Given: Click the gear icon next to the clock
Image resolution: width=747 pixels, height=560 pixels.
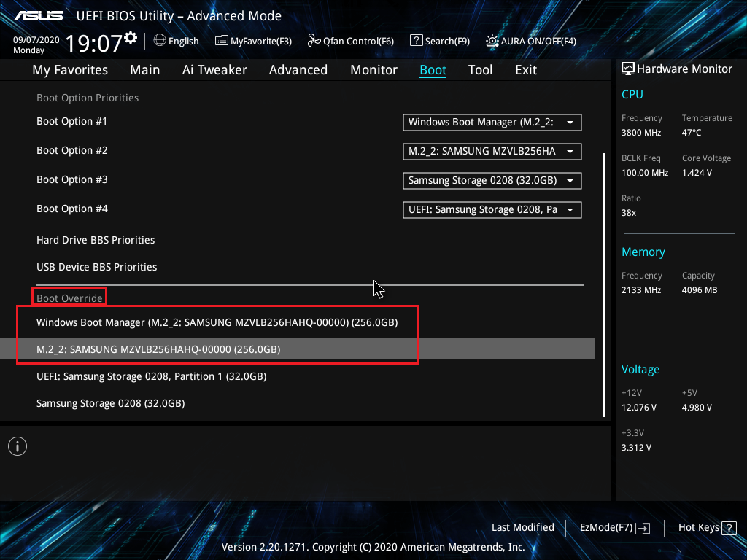Looking at the screenshot, I should click(131, 38).
